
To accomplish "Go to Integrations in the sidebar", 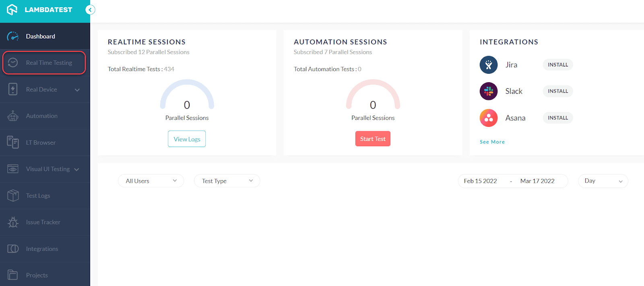I will pyautogui.click(x=42, y=249).
